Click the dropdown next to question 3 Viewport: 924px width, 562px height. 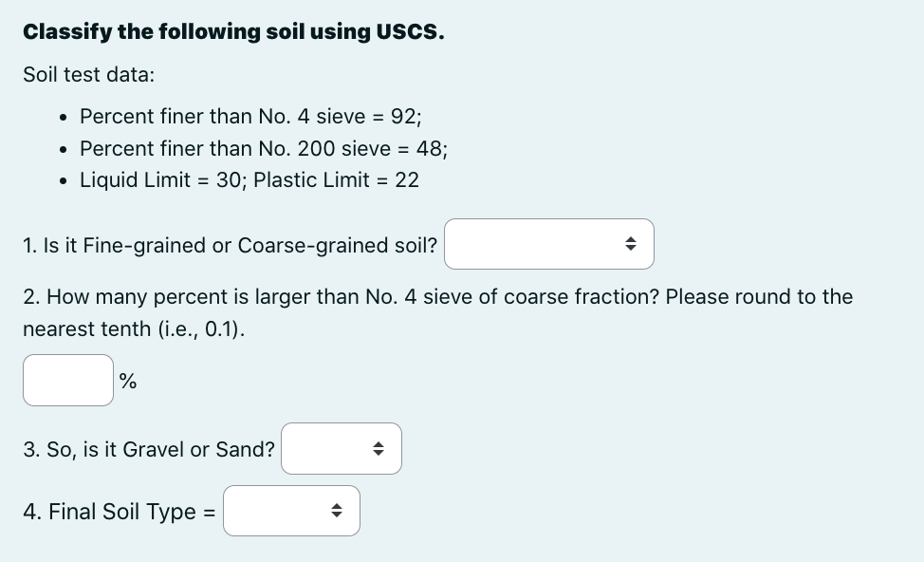[x=342, y=448]
